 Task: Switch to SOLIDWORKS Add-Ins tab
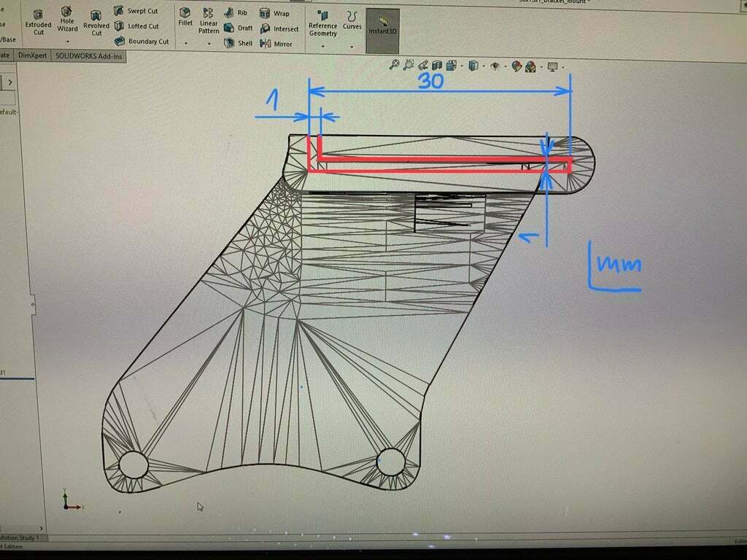click(88, 56)
